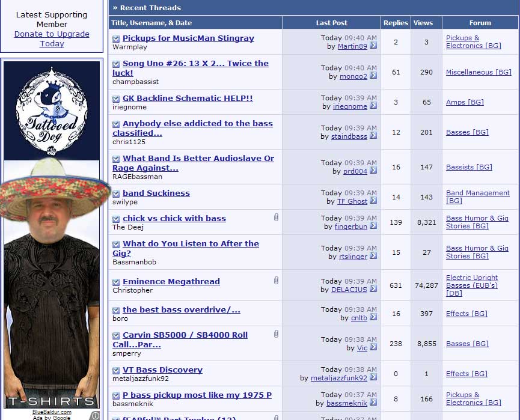Screen dimensions: 520x420
Task: Go to last post arrow next to metaljazzfunk92
Action: tap(373, 377)
